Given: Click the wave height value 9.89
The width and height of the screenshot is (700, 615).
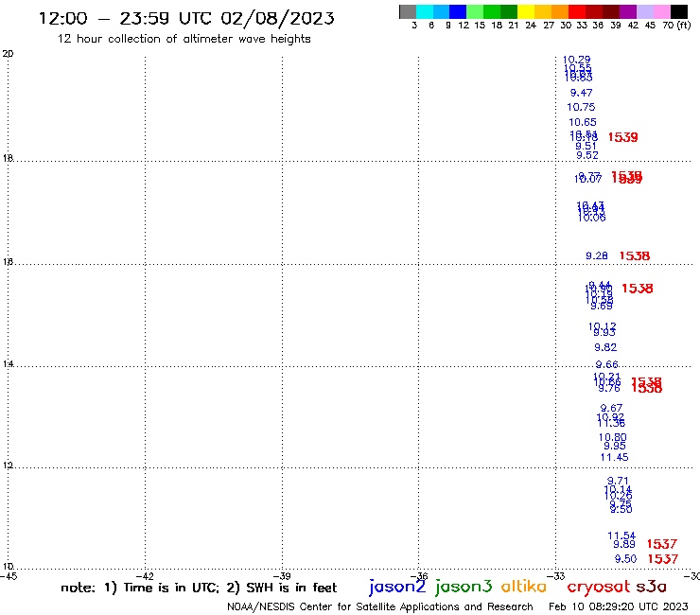Looking at the screenshot, I should tap(624, 544).
